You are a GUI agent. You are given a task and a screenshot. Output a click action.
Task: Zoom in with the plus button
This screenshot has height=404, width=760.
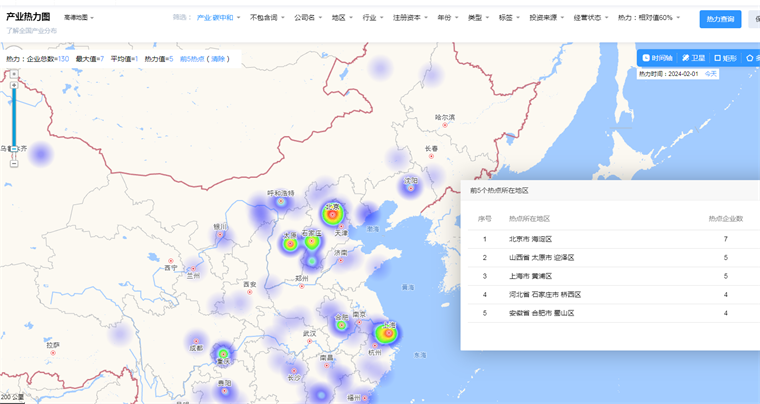click(14, 85)
